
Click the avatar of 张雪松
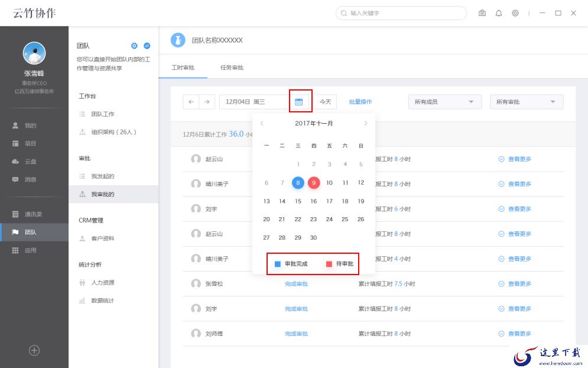196,283
